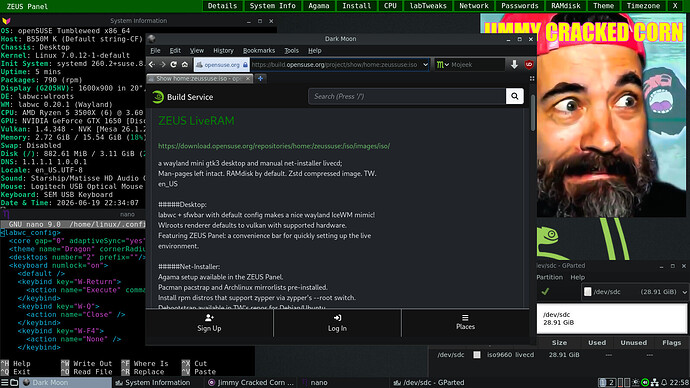Click the taskbar start menu icon
The height and width of the screenshot is (388, 690).
[x=4, y=383]
